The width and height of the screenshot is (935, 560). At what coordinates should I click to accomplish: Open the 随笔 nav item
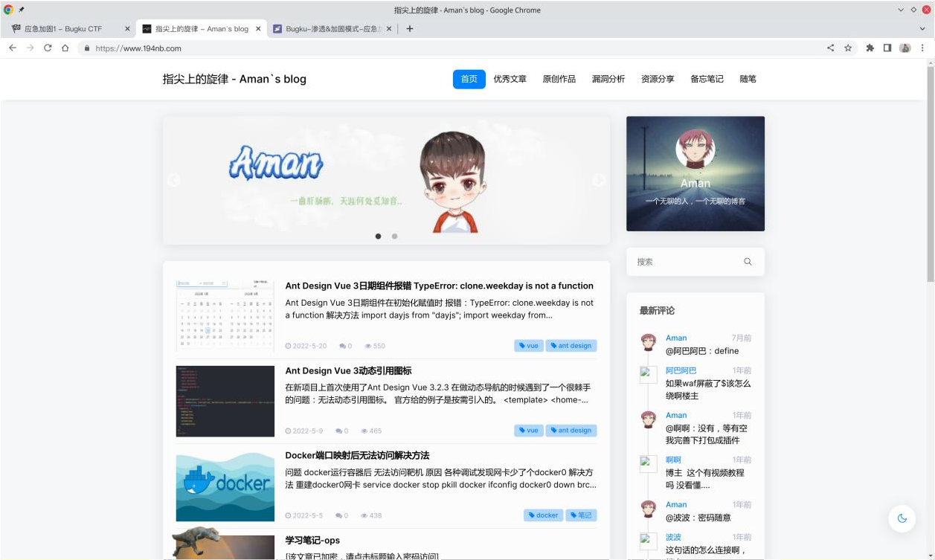pyautogui.click(x=748, y=79)
